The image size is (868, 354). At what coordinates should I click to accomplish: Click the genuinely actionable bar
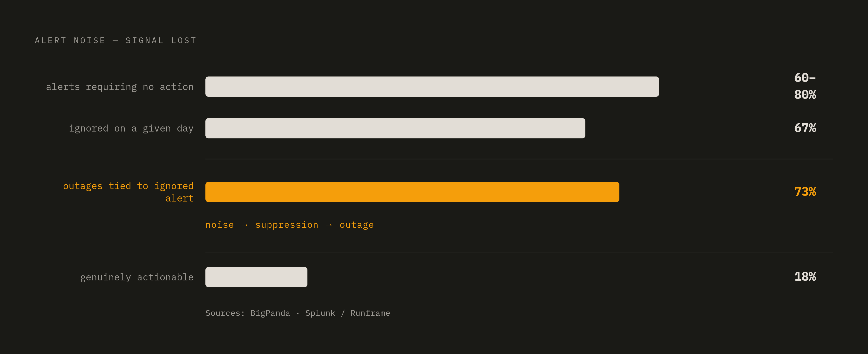257,277
